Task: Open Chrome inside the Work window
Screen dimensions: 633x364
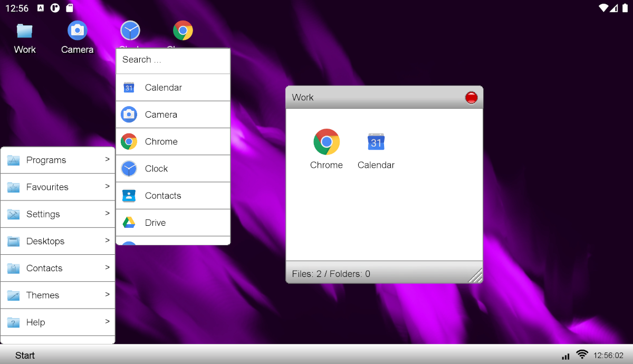Action: pos(327,149)
